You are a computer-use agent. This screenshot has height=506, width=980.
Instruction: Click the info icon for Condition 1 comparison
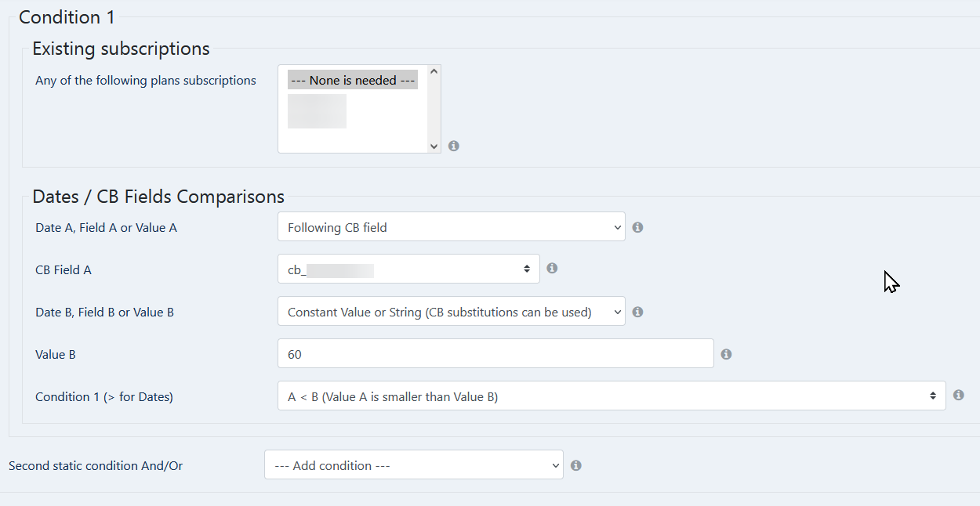point(958,395)
